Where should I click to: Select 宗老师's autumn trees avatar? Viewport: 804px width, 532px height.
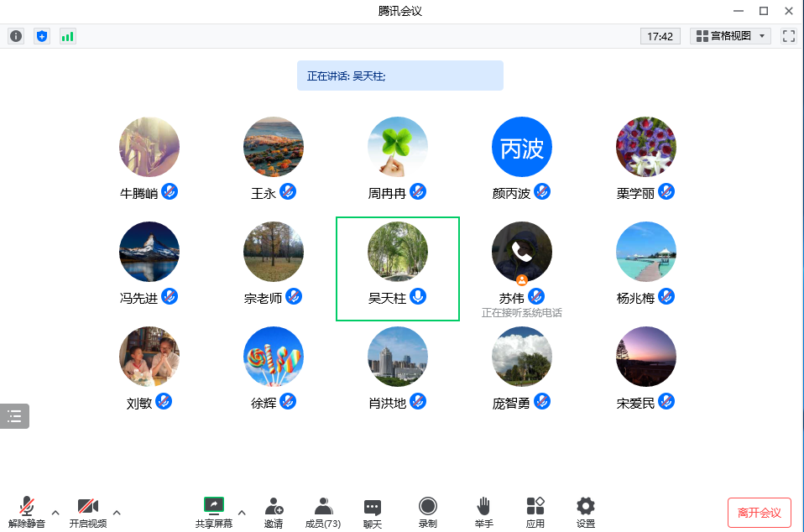(x=274, y=252)
